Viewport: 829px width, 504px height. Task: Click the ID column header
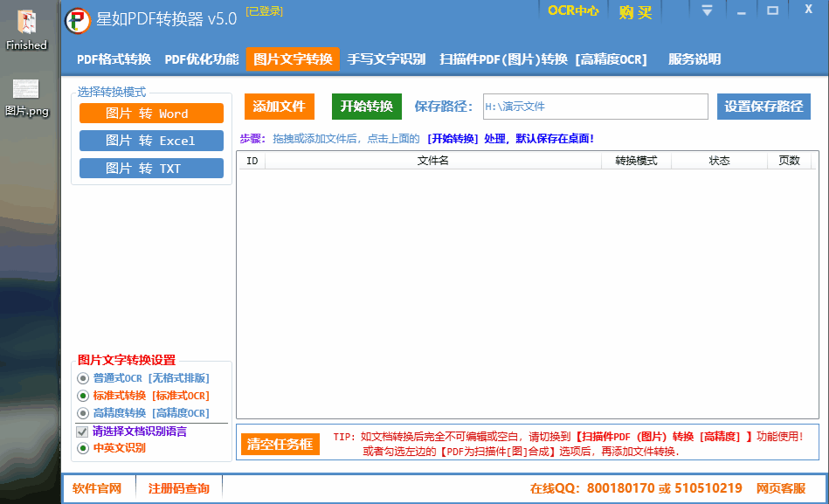point(252,161)
